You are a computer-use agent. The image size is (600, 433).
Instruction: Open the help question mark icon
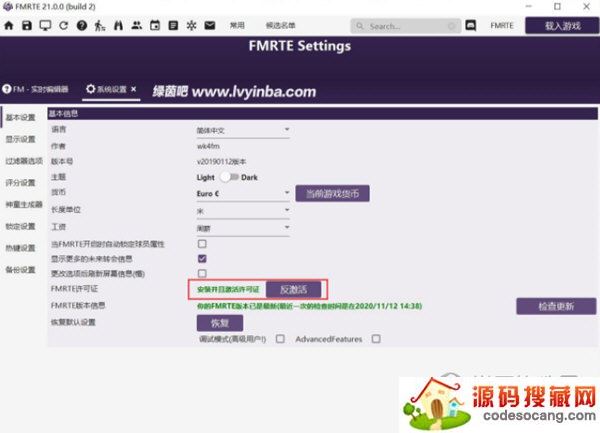[82, 26]
